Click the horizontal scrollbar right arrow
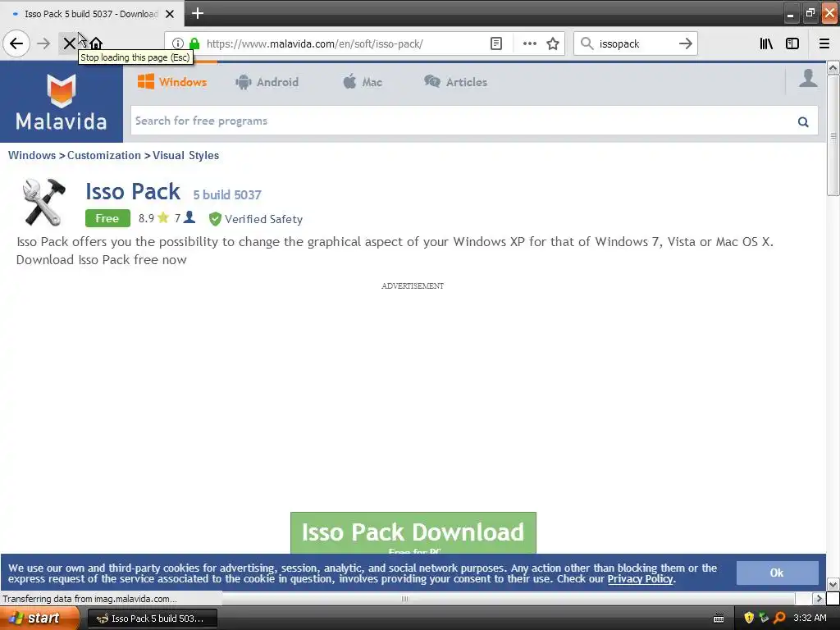The image size is (840, 630). point(818,598)
